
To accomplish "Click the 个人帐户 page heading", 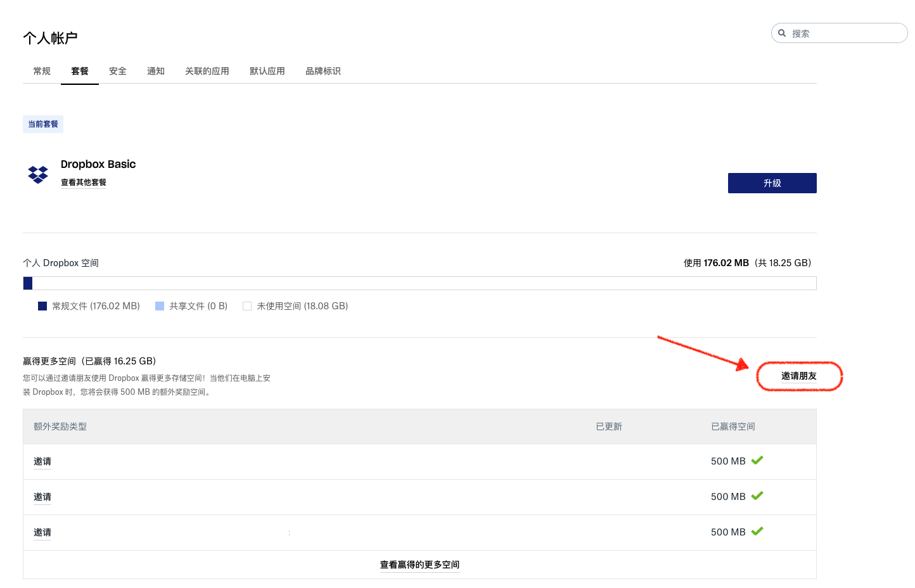I will click(x=50, y=38).
